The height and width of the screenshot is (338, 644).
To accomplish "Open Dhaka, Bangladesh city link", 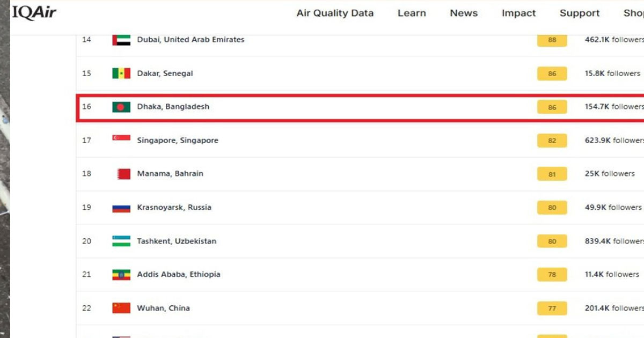I will tap(173, 107).
